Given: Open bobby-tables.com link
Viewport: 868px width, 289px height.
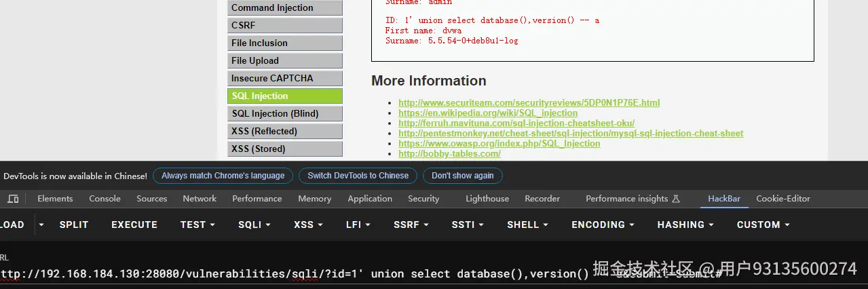Looking at the screenshot, I should coord(449,154).
